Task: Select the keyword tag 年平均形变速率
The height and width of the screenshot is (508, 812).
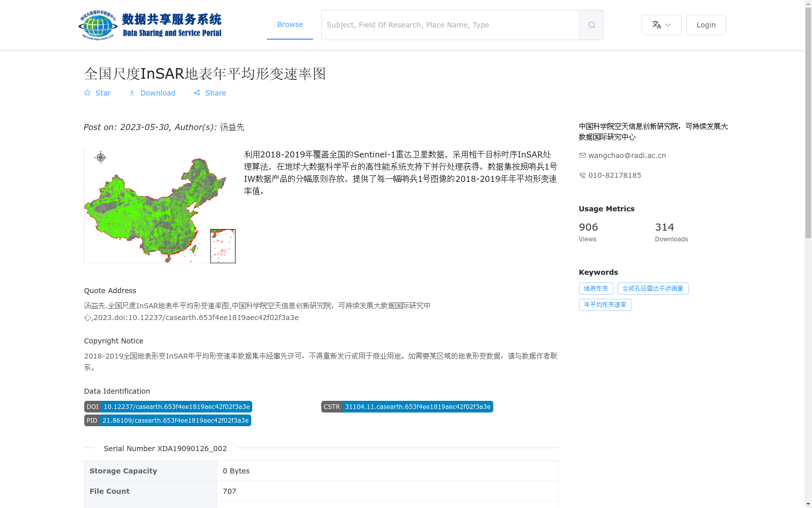Action: coord(605,305)
